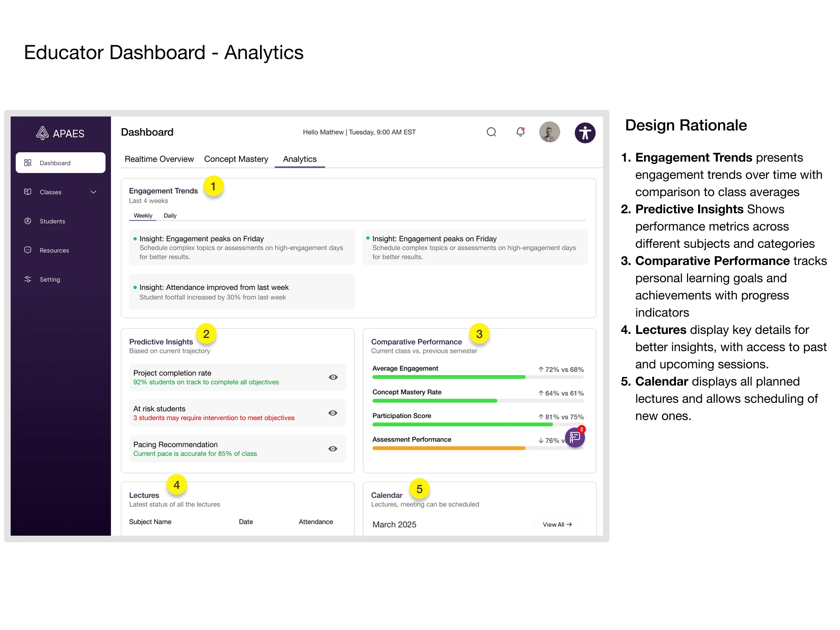Switch to the Concept Mastery tab

pos(236,159)
